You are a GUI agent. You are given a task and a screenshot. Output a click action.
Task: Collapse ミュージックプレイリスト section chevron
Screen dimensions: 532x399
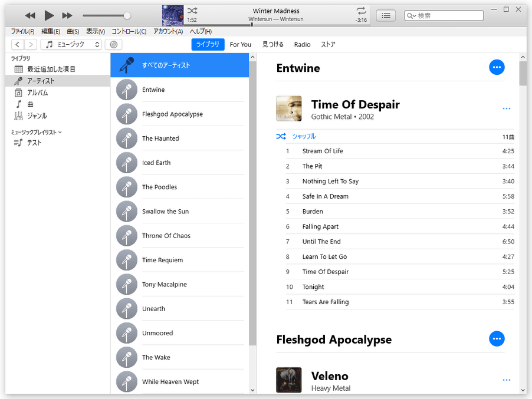[x=60, y=132]
